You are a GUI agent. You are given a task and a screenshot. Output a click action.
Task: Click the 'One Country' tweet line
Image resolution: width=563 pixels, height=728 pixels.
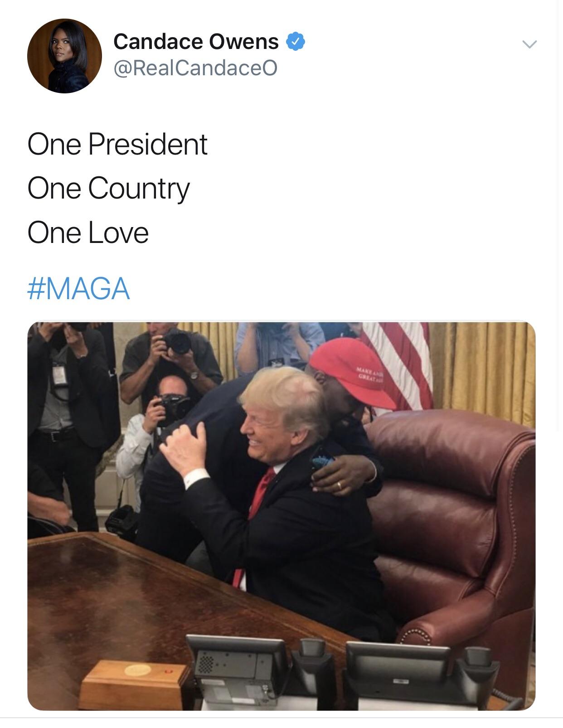109,189
